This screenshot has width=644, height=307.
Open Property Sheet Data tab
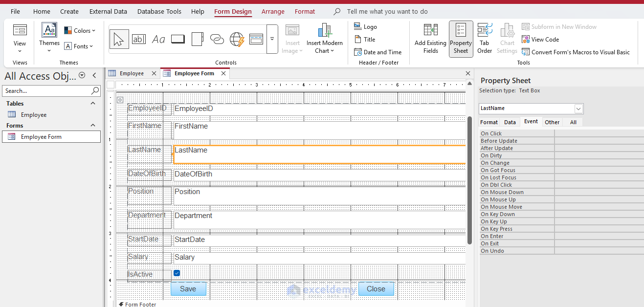510,122
